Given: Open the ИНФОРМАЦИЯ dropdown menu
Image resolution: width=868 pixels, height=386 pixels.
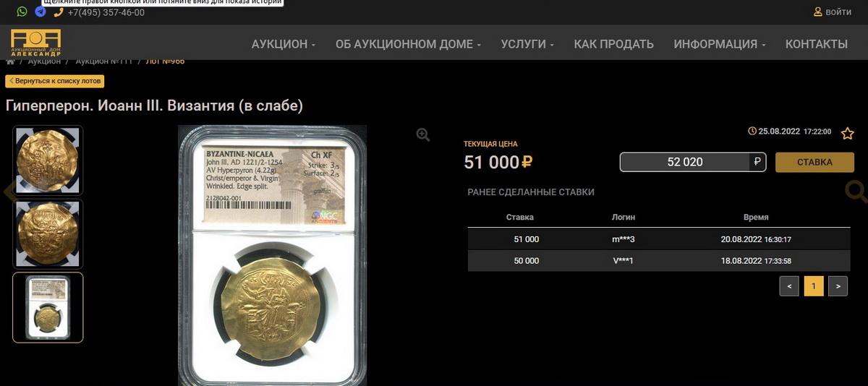Looking at the screenshot, I should click(720, 44).
